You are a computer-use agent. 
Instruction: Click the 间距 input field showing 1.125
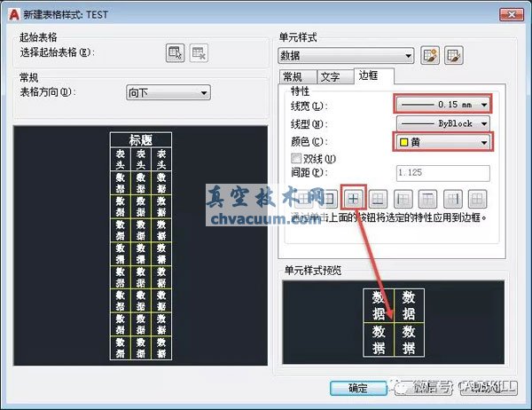point(443,173)
